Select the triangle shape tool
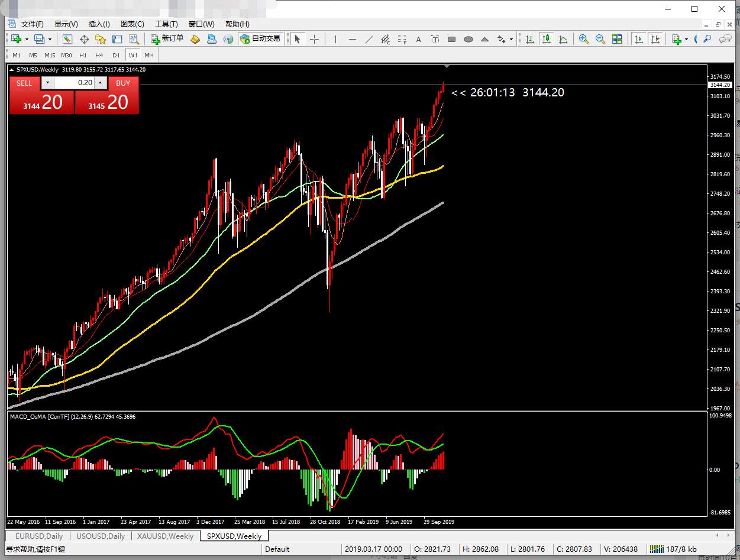This screenshot has width=740, height=560. pos(485,39)
